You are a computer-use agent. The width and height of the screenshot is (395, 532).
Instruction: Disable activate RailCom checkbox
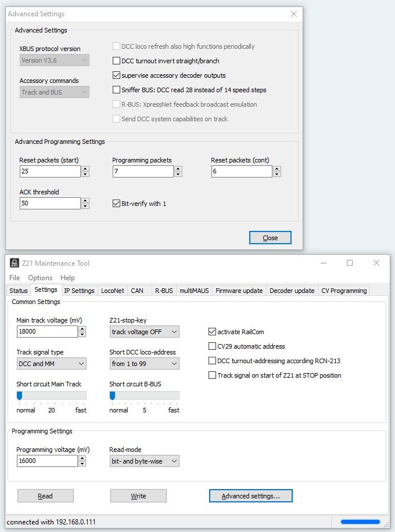(x=212, y=331)
